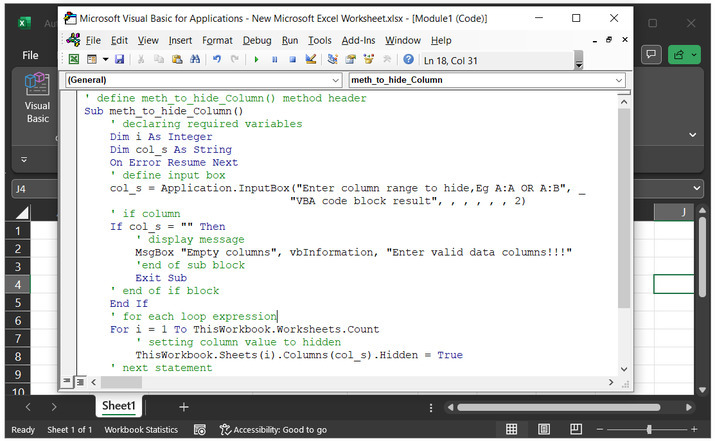
Task: Click toolbar options overflow arrow
Action: (579, 60)
